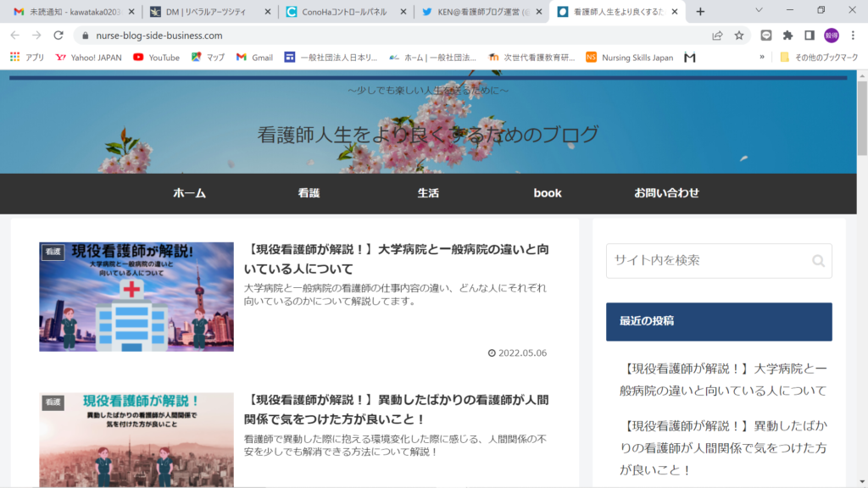Click the page vertical scrollbar thumb
The image size is (868, 488).
point(862,119)
